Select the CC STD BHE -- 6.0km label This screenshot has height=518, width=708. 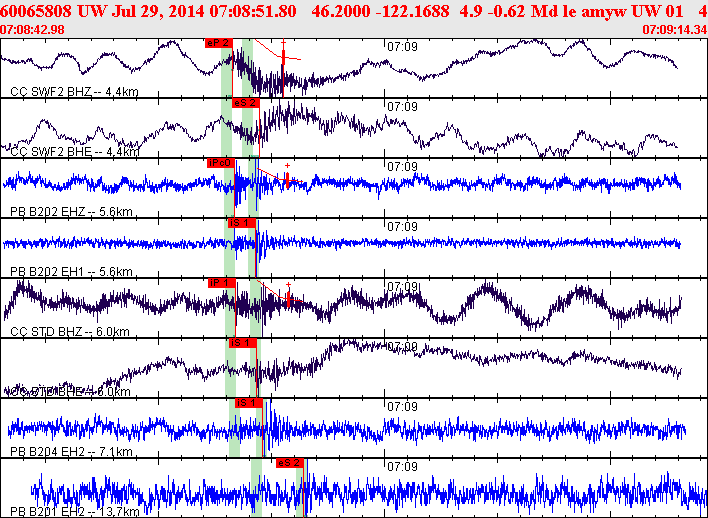[x=68, y=392]
